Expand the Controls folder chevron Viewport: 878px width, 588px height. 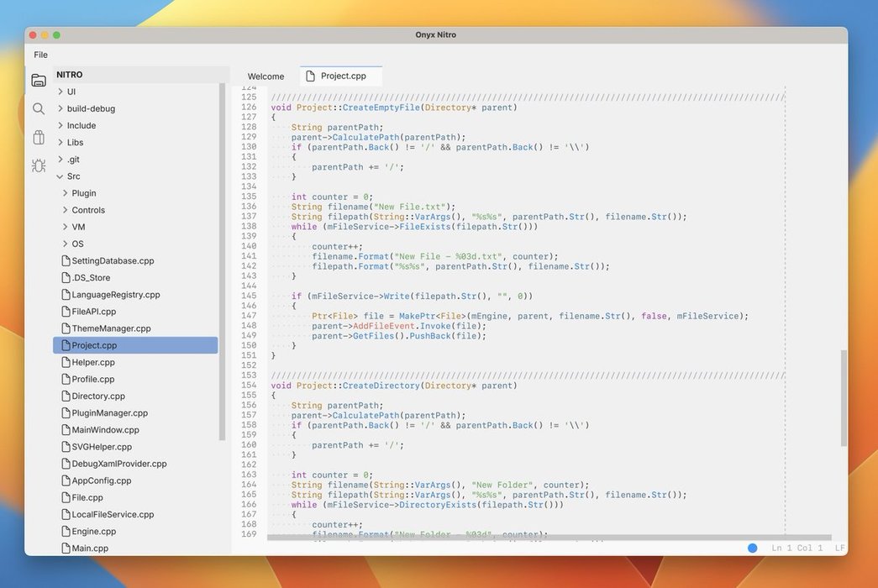pos(65,210)
